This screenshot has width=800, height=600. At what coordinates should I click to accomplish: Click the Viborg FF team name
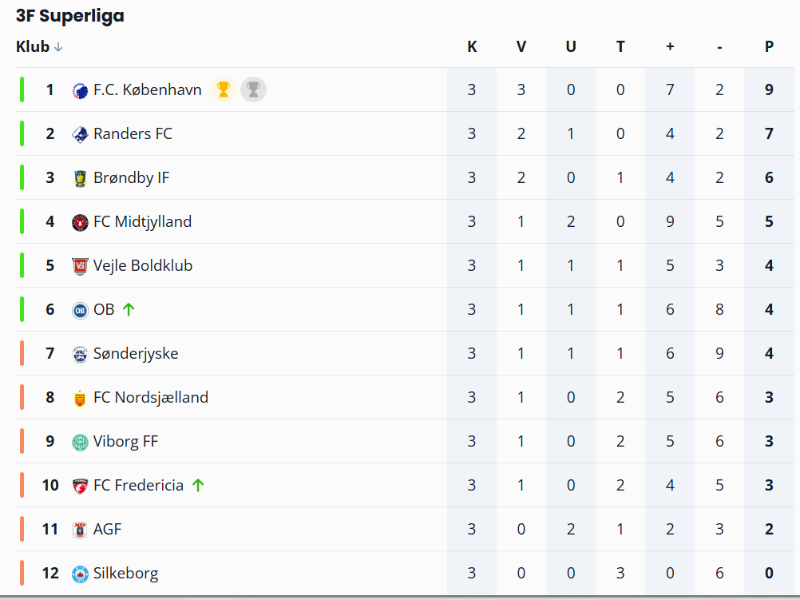click(126, 442)
